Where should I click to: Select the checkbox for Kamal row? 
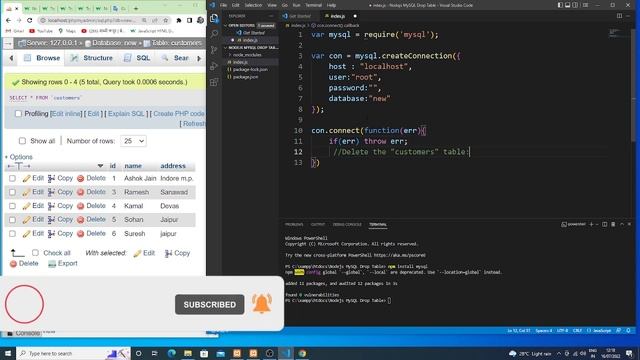pyautogui.click(x=12, y=206)
